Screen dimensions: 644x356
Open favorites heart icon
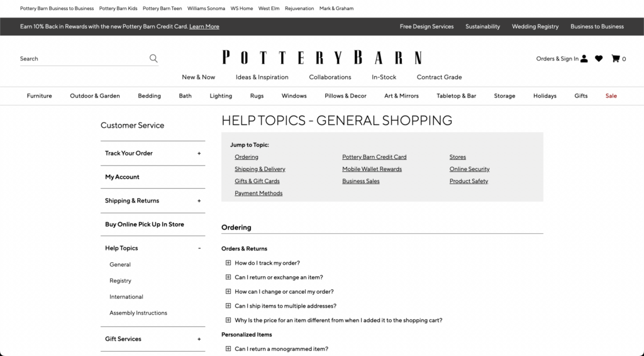[x=599, y=58]
